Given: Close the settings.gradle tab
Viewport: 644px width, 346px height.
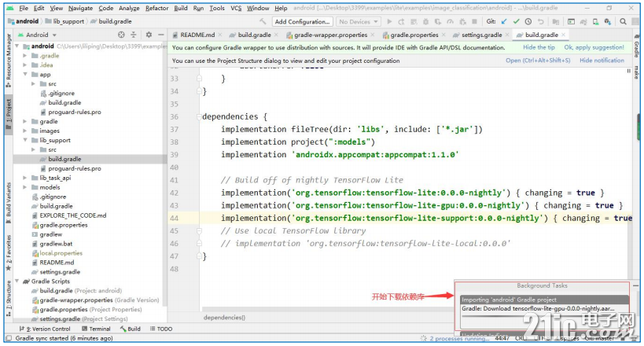Looking at the screenshot, I should [507, 35].
